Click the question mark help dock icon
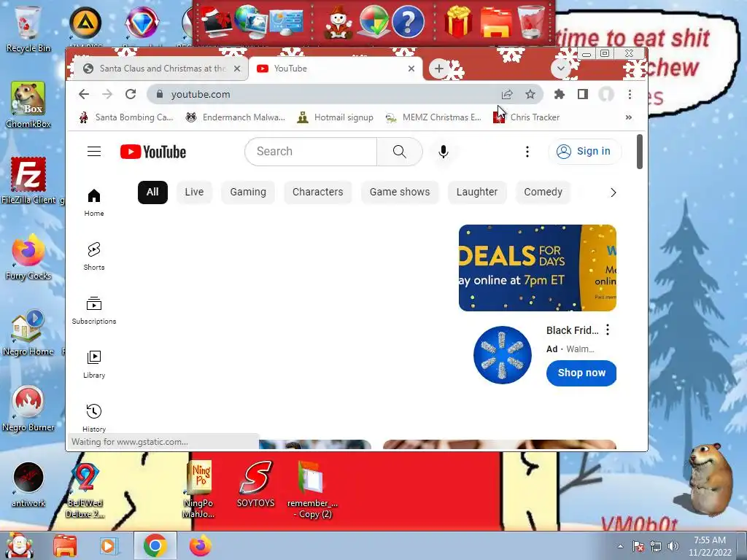Image resolution: width=747 pixels, height=560 pixels. pyautogui.click(x=408, y=22)
